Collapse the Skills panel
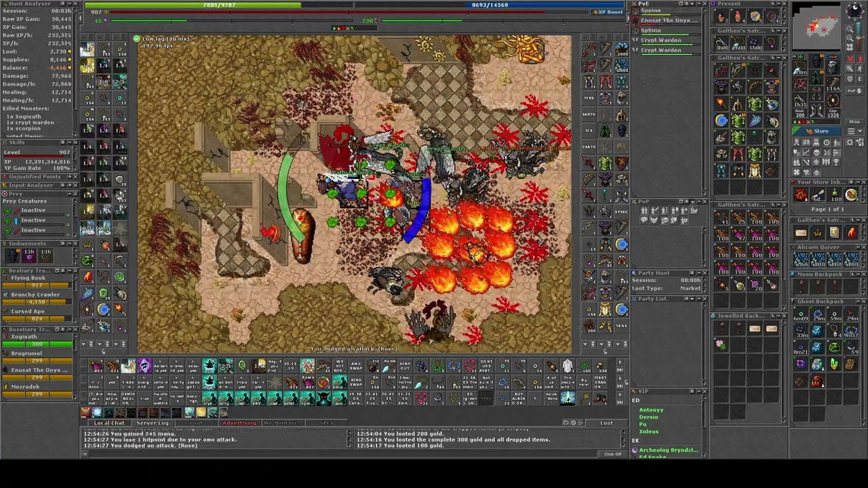 (70, 142)
